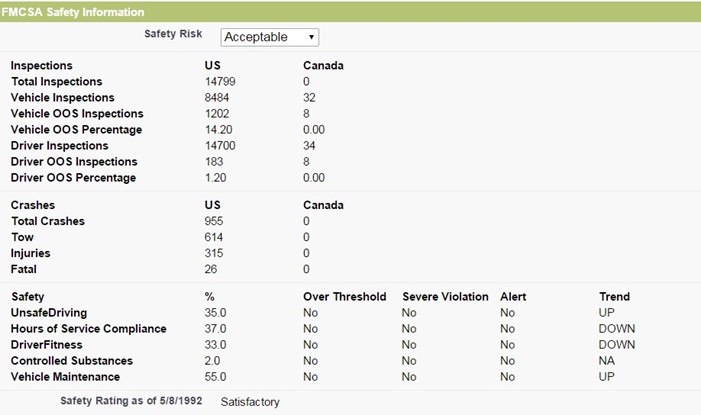Click the Injuries US value 315
The image size is (701, 415).
[x=214, y=253]
